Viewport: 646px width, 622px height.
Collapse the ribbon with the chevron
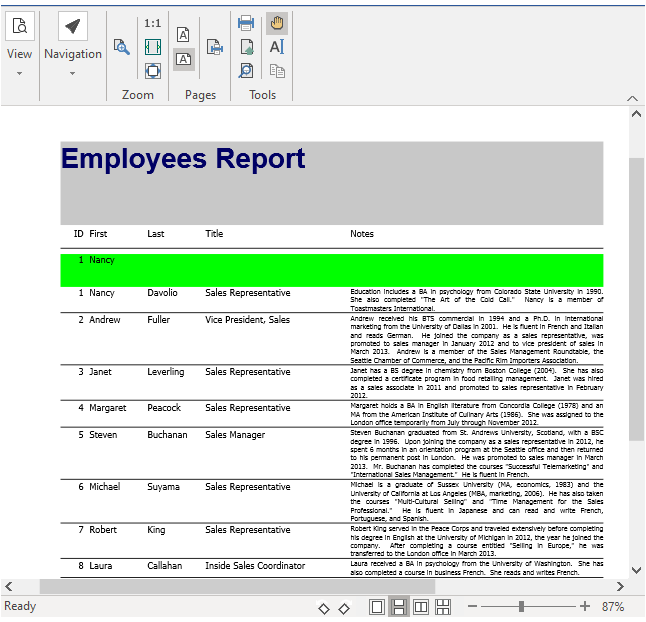coord(632,98)
